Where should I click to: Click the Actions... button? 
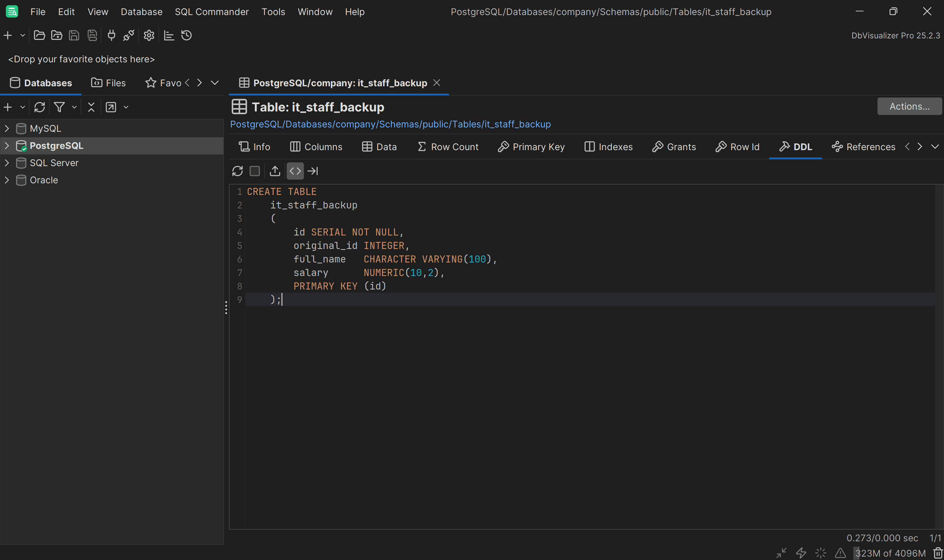coord(909,107)
